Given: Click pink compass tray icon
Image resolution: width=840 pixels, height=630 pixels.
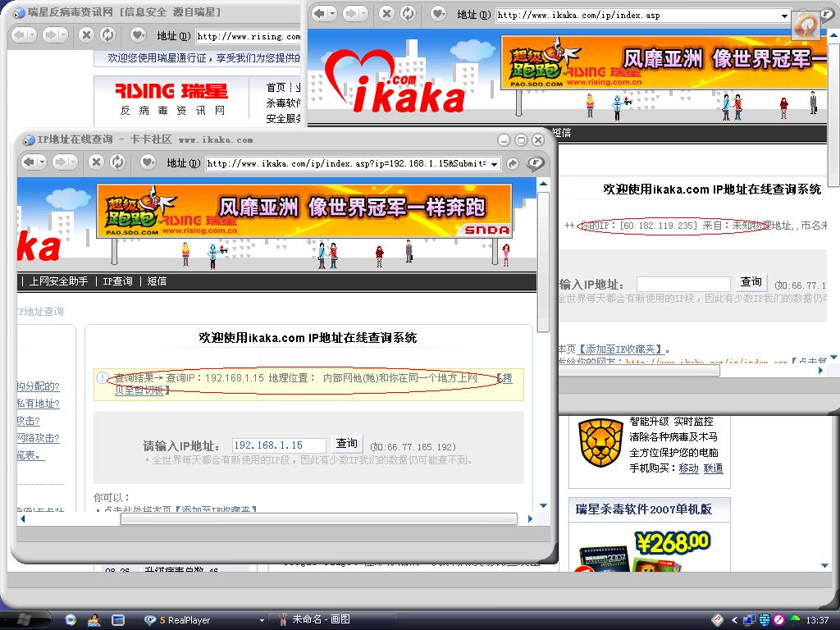Looking at the screenshot, I should point(779,620).
